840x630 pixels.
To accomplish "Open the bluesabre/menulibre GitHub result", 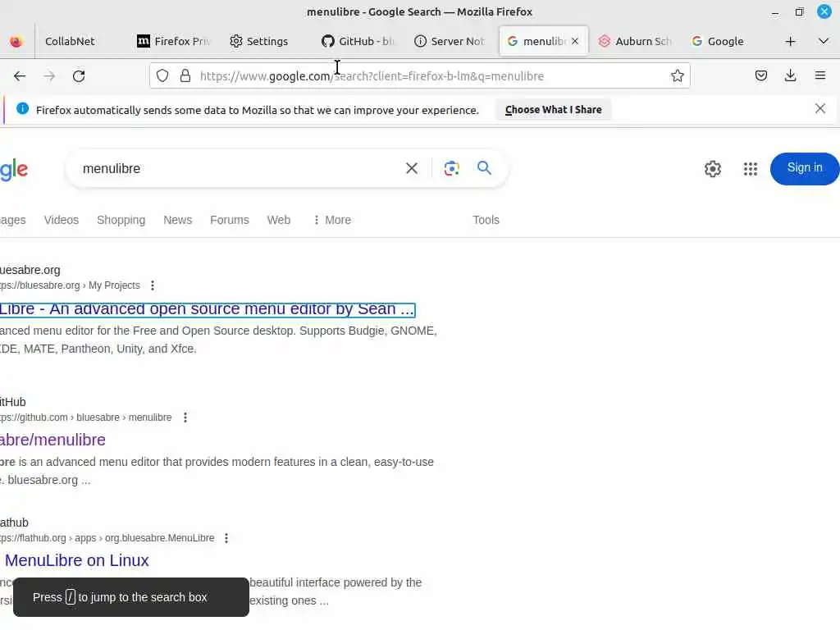I will (52, 440).
